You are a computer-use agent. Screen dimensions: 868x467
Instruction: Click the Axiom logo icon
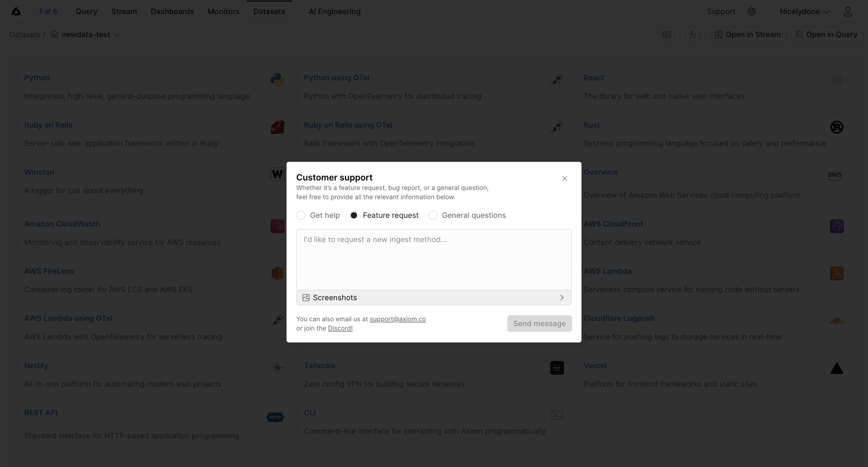pos(16,11)
